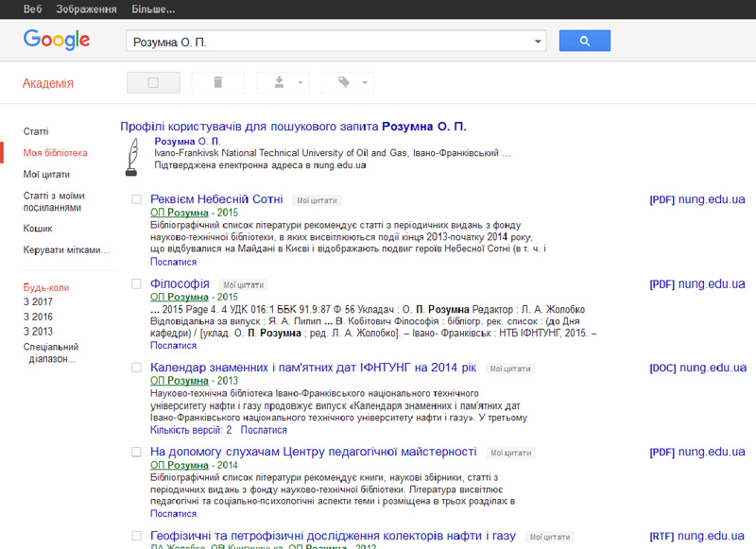Check the box beside Філософія
The image size is (756, 549).
coord(136,283)
